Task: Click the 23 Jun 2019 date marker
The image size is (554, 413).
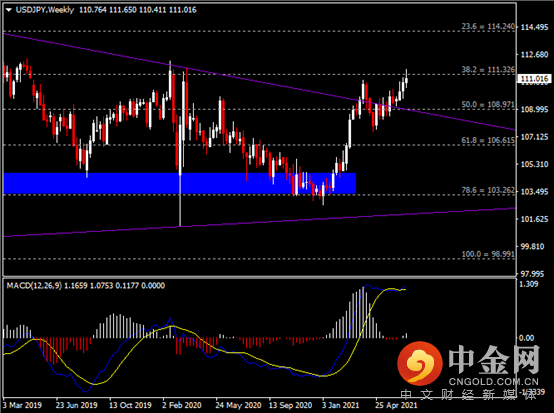Action: point(76,405)
